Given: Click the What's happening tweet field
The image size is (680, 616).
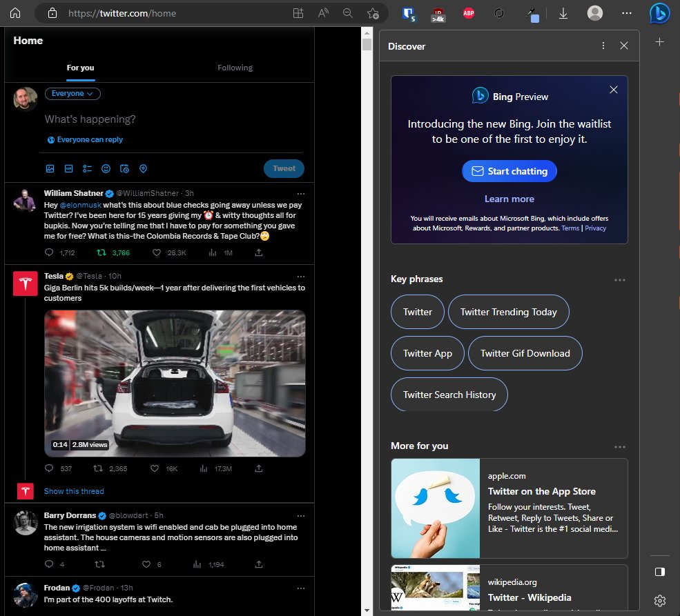Looking at the screenshot, I should click(x=173, y=119).
